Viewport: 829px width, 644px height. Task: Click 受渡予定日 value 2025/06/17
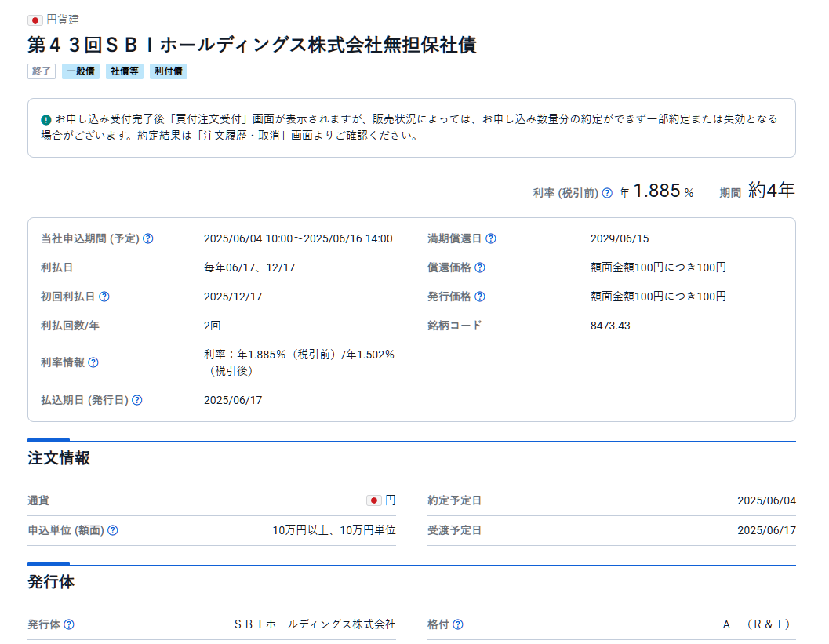766,530
